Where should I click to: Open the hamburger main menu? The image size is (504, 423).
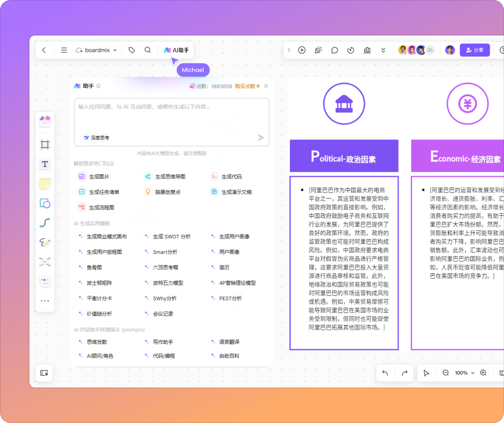(64, 50)
